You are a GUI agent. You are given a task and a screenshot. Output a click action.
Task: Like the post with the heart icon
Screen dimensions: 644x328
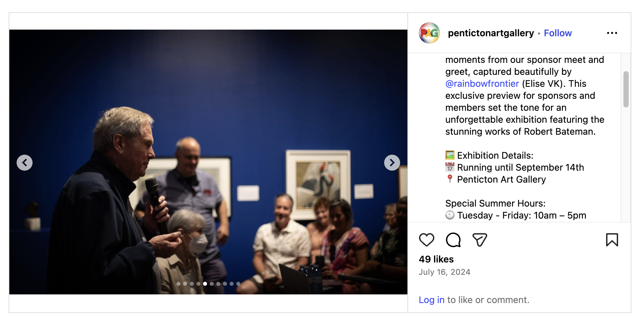pos(427,240)
